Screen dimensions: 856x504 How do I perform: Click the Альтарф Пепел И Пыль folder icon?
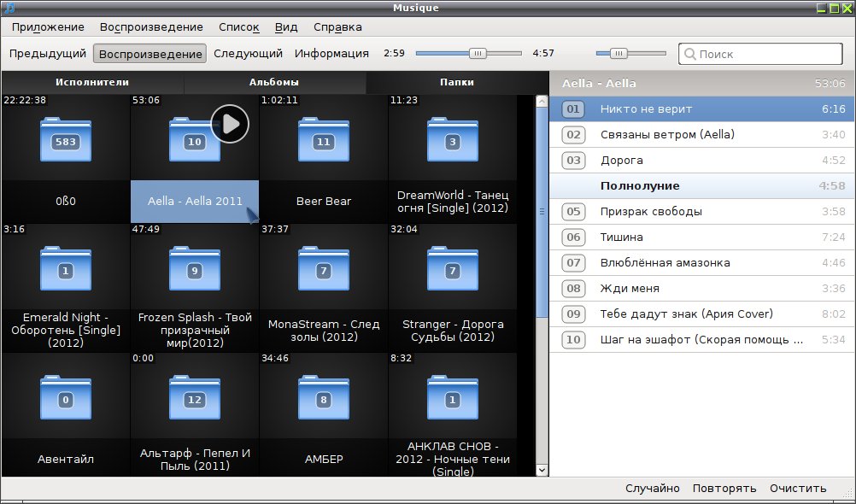coord(194,397)
